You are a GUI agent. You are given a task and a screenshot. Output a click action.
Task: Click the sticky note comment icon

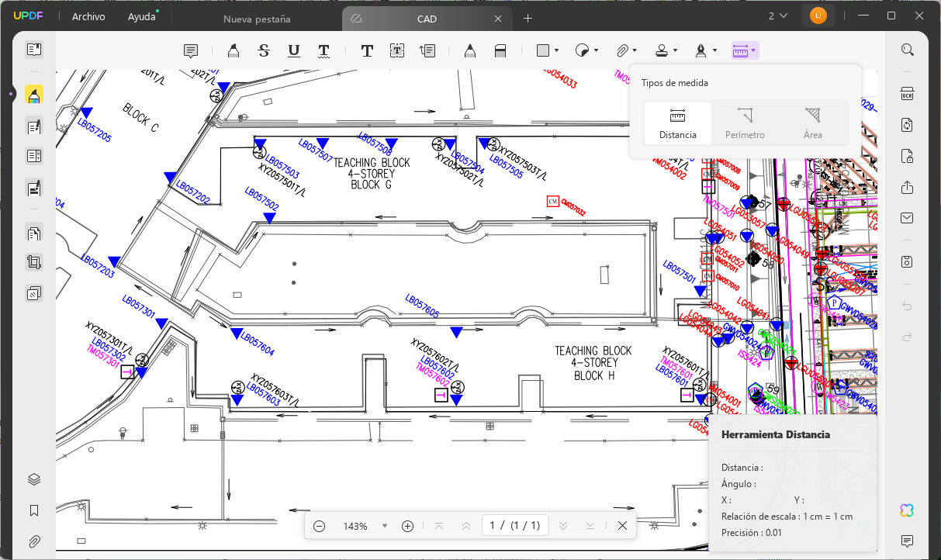click(x=190, y=50)
